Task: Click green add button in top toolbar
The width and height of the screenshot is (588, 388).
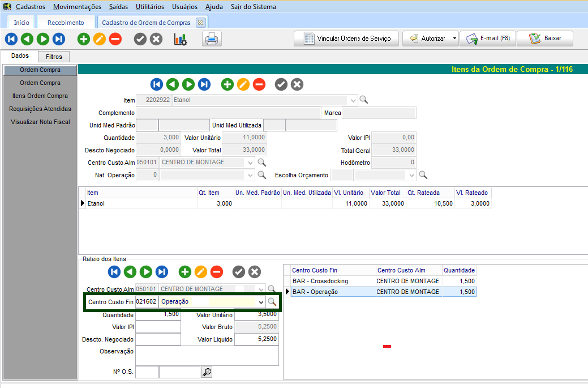Action: click(x=84, y=39)
